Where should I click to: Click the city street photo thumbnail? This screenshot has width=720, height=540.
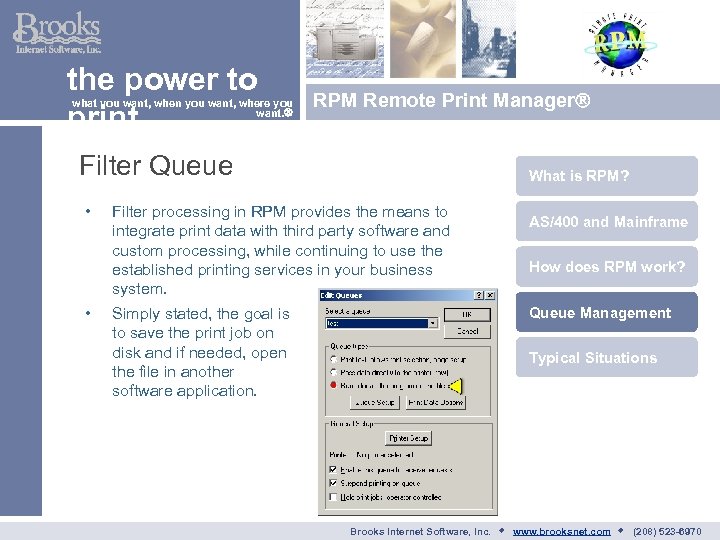pos(489,39)
